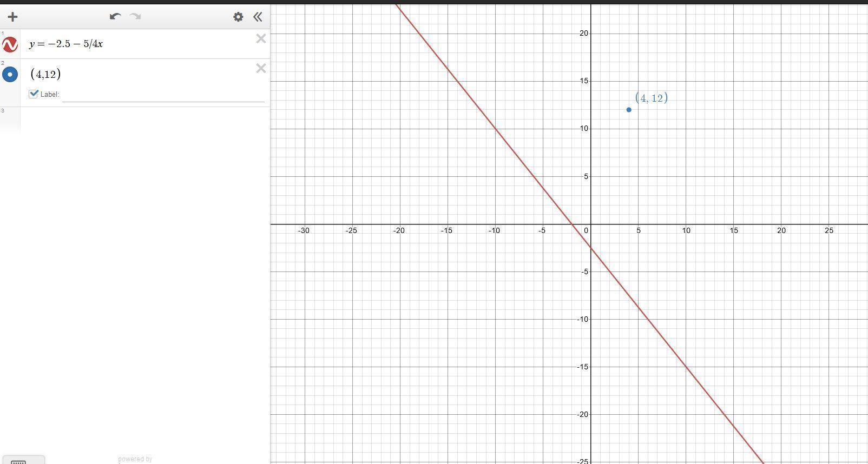The image size is (868, 464).
Task: Collapse the expression list panel
Action: (258, 17)
